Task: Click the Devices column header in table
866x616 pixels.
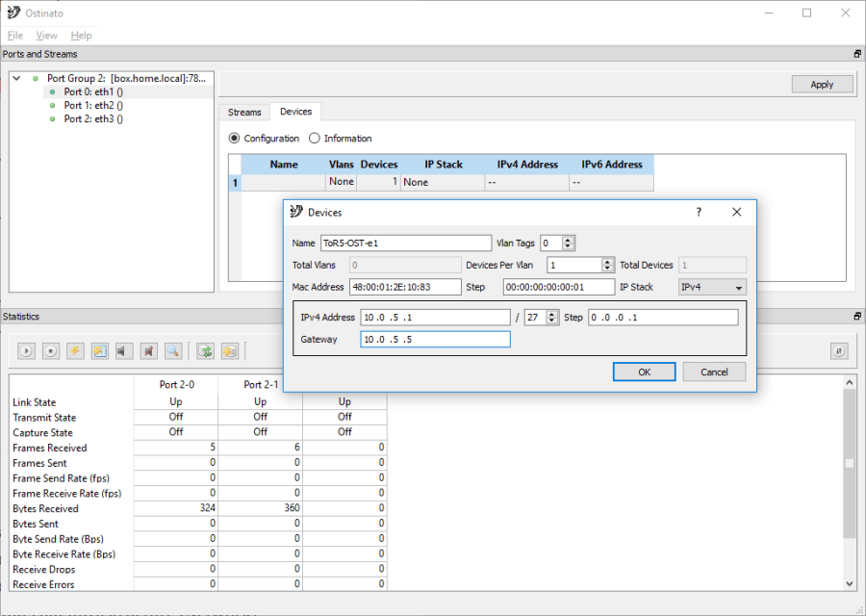Action: coord(379,165)
